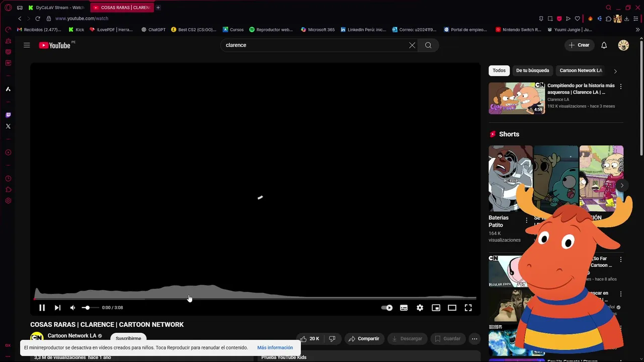
Task: Open options for the 'Baterias Patito' short
Action: point(526,220)
